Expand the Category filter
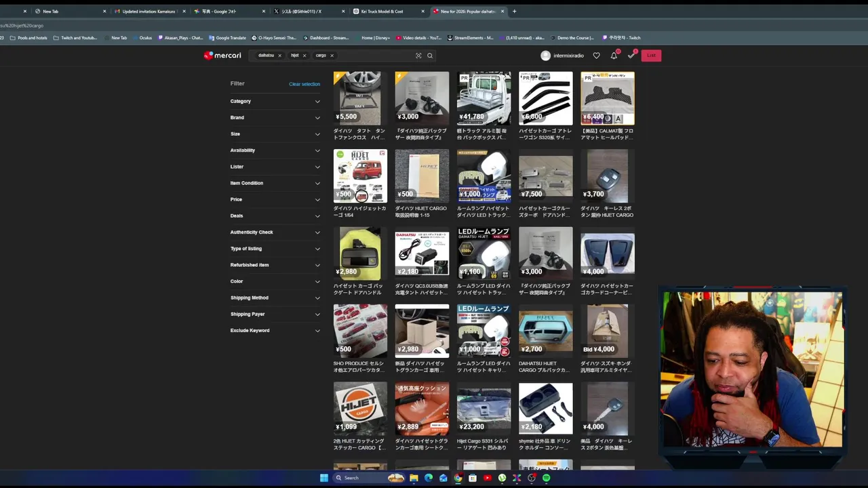The image size is (868, 488). click(275, 101)
